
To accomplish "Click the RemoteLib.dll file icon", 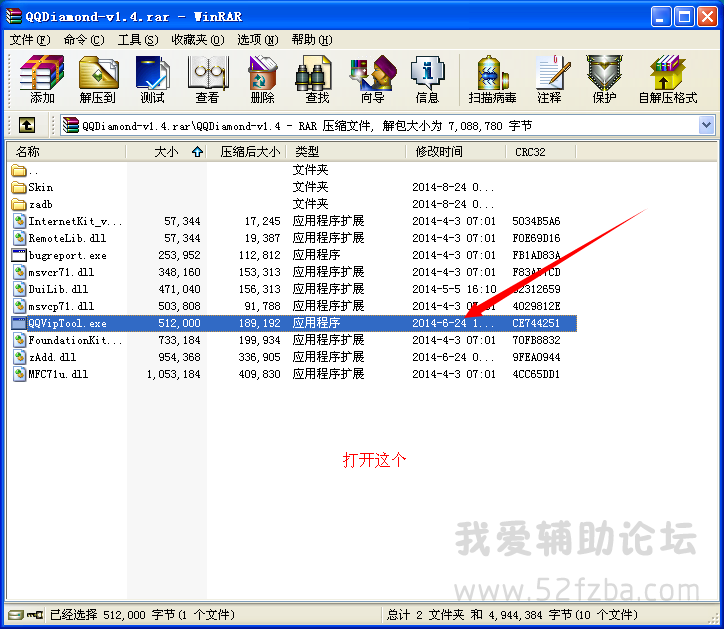I will click(x=19, y=238).
